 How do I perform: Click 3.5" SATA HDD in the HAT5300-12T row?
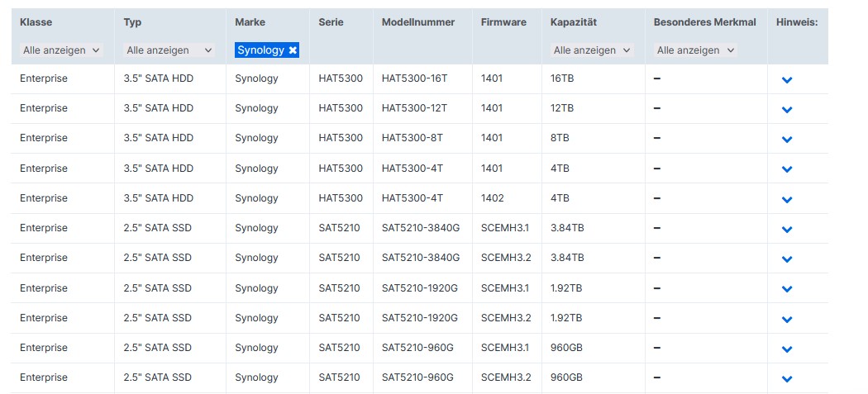[x=159, y=108]
